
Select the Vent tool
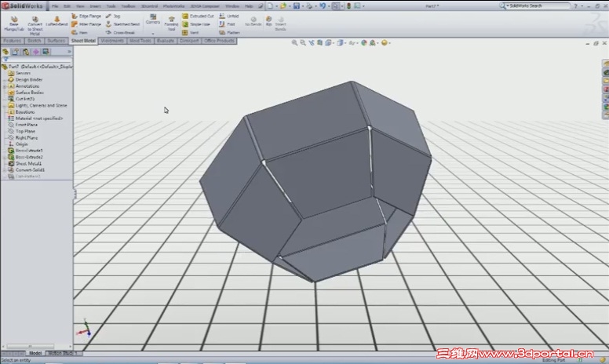click(190, 33)
